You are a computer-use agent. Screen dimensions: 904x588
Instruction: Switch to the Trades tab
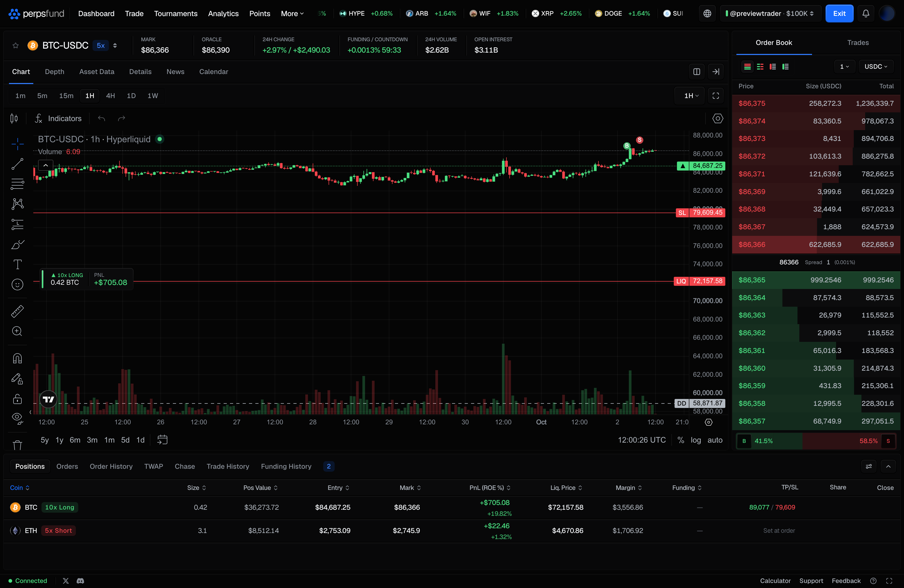pyautogui.click(x=858, y=43)
